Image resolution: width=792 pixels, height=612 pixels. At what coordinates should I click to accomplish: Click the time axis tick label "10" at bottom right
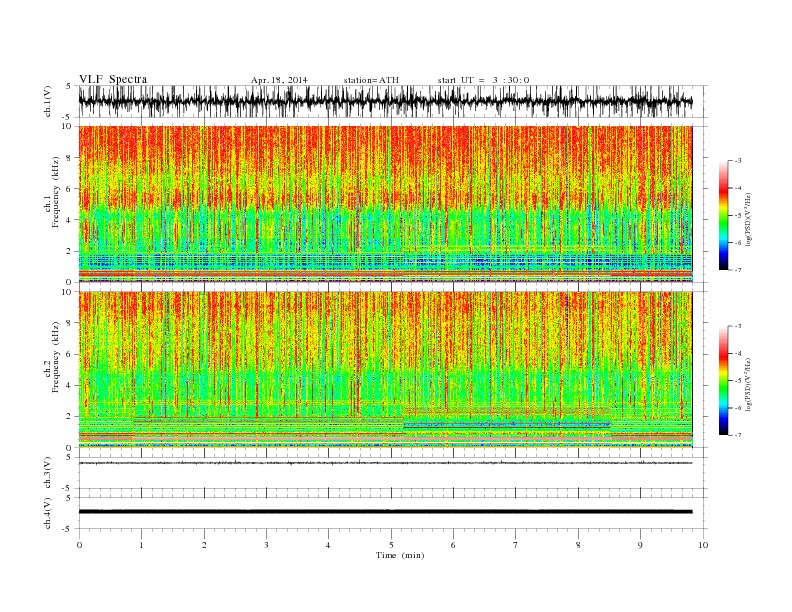703,545
